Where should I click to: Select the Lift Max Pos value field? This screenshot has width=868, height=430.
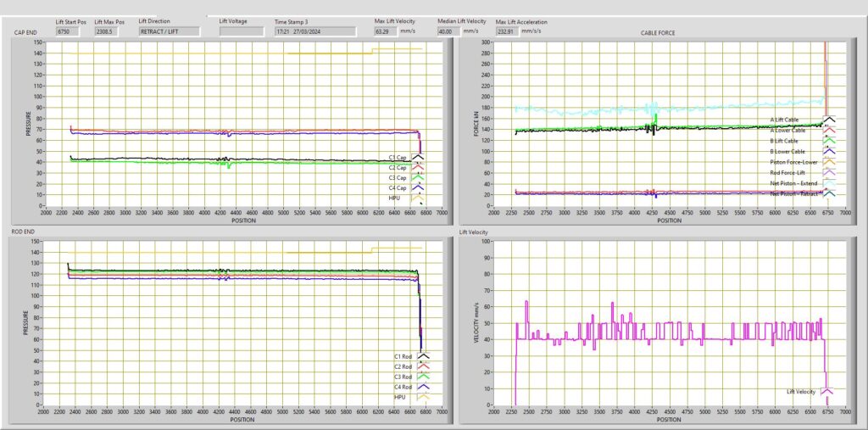click(106, 31)
